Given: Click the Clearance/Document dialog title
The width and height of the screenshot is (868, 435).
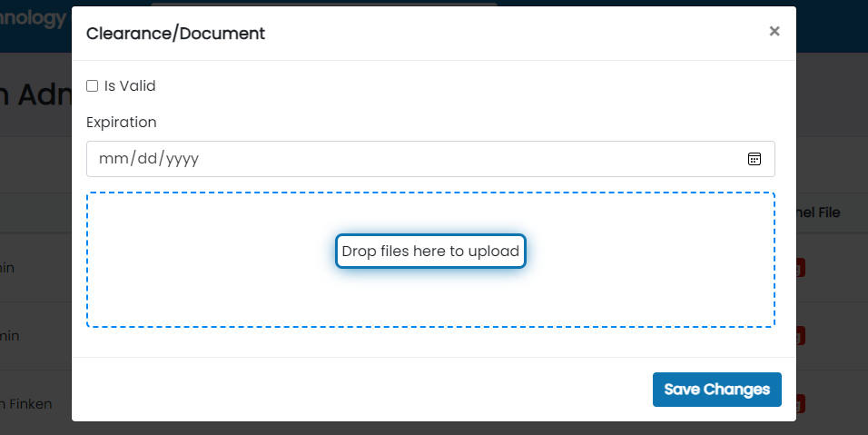Looking at the screenshot, I should (x=175, y=34).
